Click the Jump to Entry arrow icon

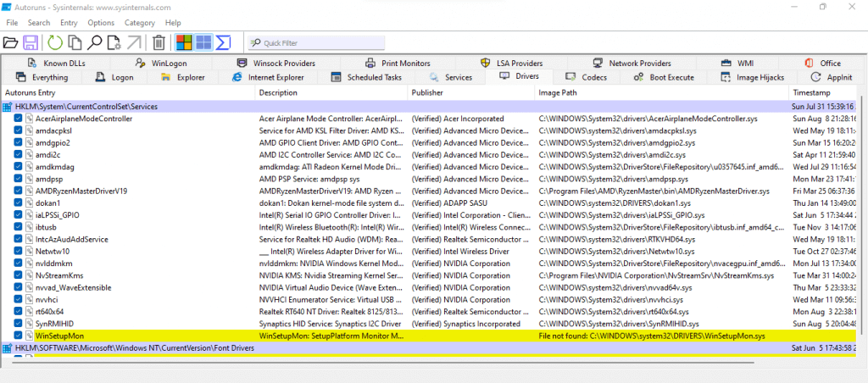coord(134,42)
